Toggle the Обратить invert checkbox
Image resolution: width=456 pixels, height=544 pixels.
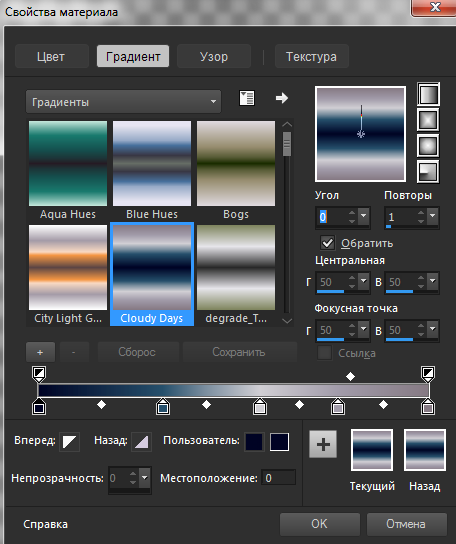328,243
